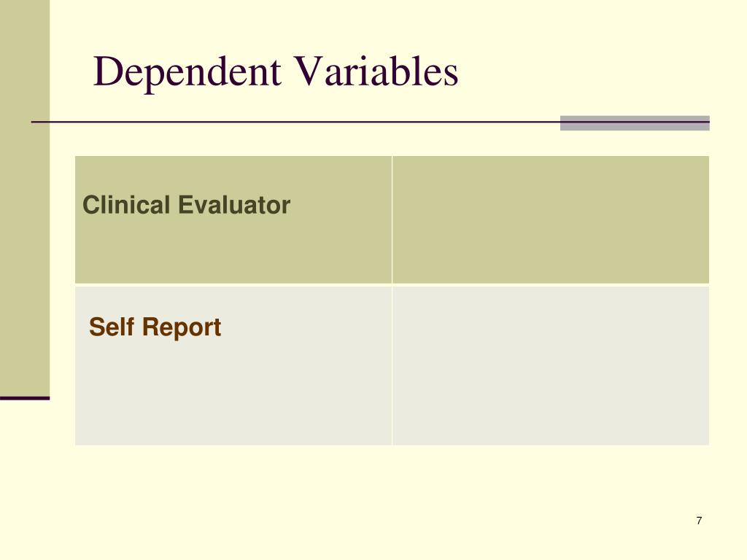
Task: Click the empty cell beside Clinical Evaluator
Action: [551, 219]
